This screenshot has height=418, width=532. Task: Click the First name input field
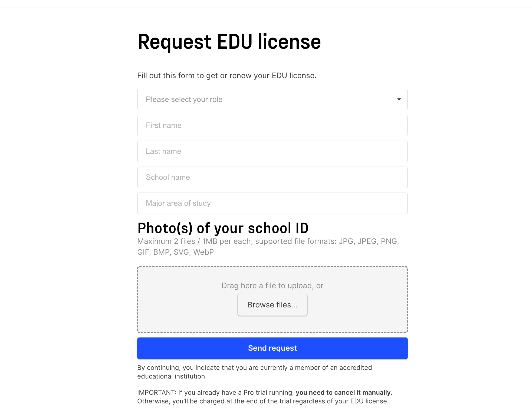[272, 125]
